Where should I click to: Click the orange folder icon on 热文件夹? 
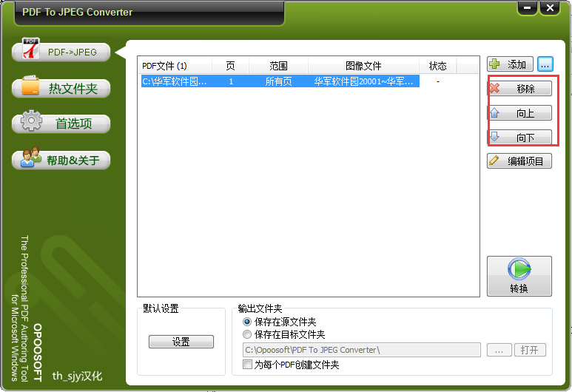point(30,85)
